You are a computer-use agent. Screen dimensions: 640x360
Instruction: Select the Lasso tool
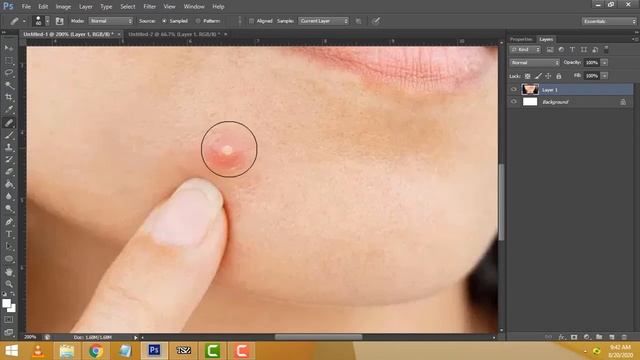pos(9,73)
